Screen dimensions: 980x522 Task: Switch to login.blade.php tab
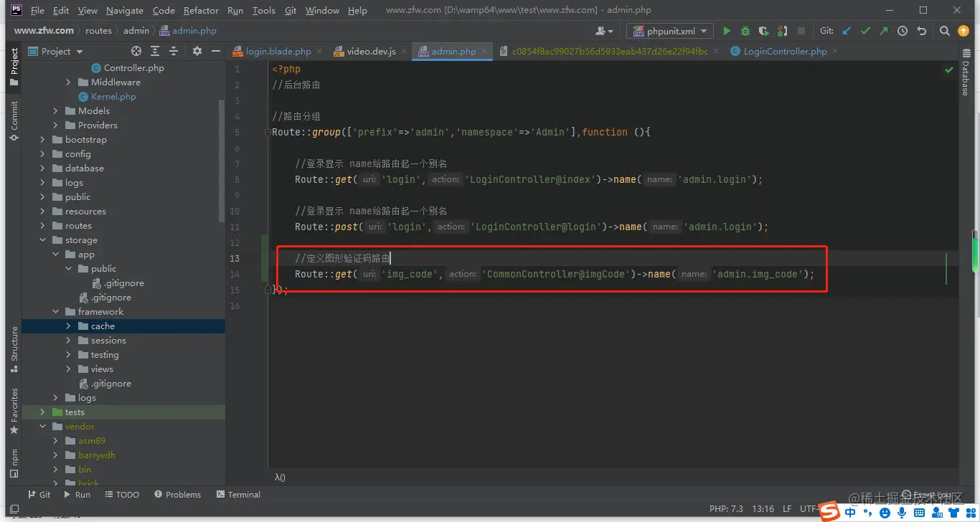point(278,52)
